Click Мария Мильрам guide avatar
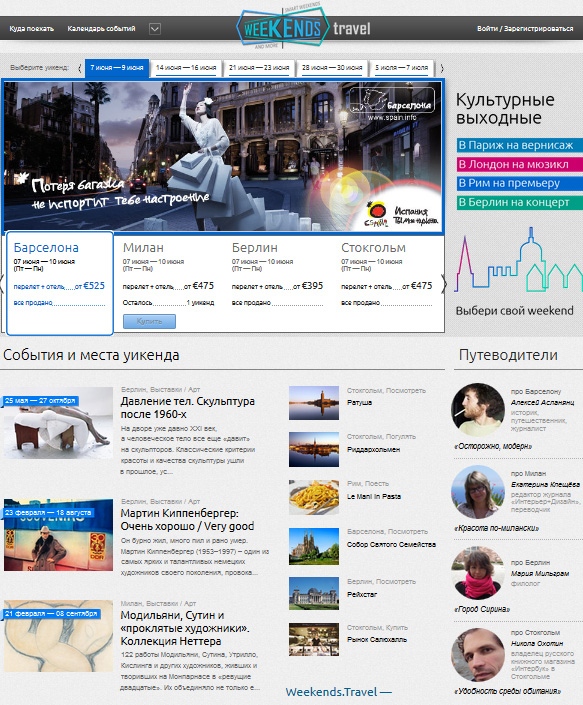The image size is (583, 705). point(478,573)
